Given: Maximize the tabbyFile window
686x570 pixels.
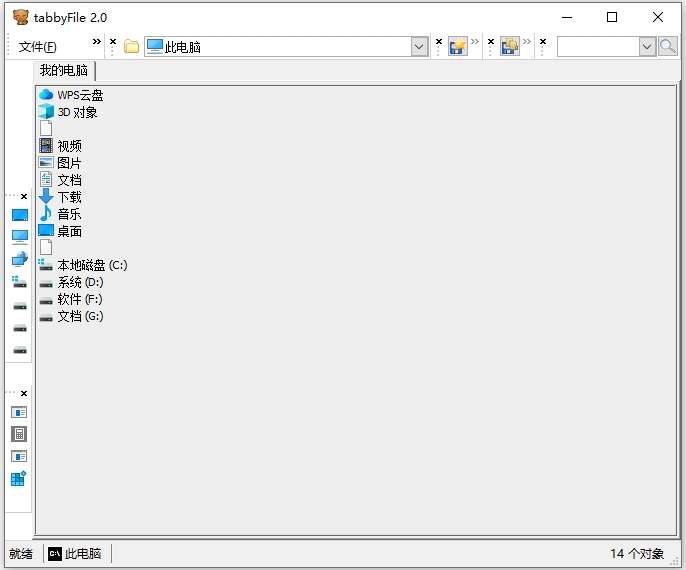Looking at the screenshot, I should [612, 17].
